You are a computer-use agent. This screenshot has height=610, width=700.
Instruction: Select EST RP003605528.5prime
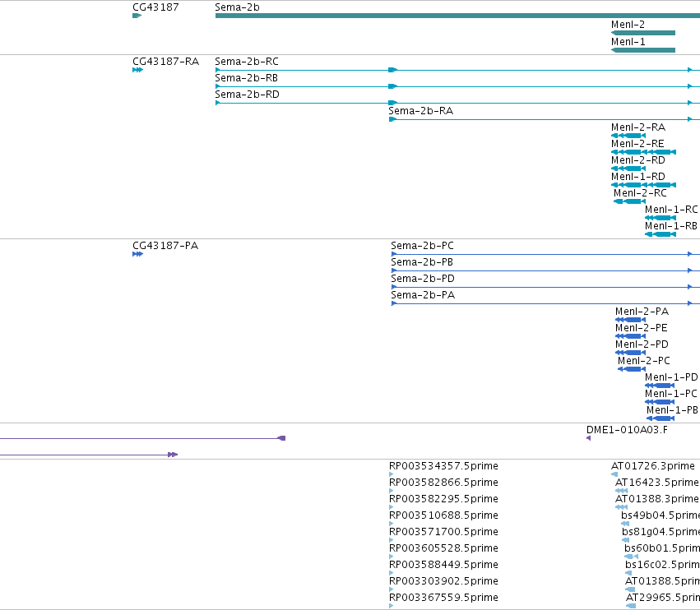click(x=443, y=548)
